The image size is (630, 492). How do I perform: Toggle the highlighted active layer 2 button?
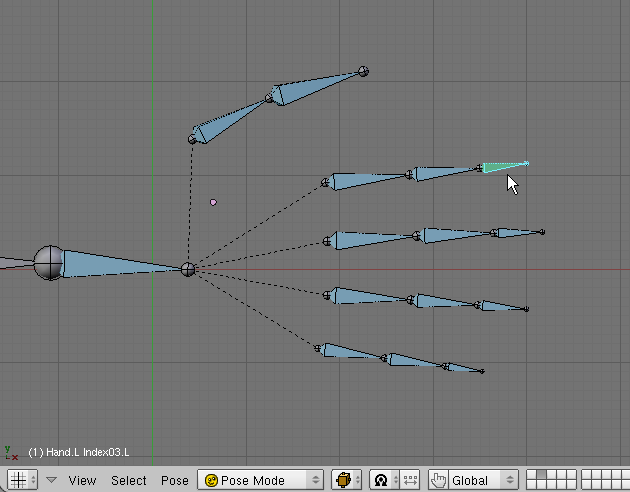pos(542,474)
